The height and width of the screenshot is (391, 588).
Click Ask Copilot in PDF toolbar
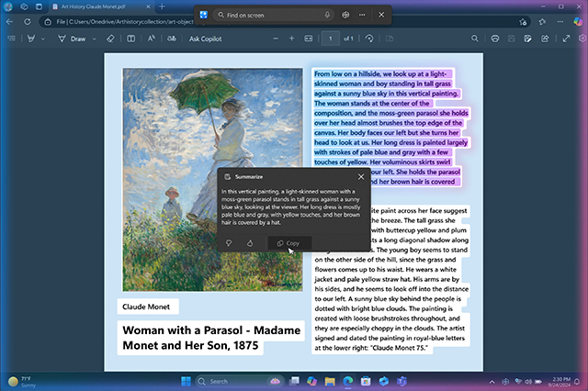[205, 39]
